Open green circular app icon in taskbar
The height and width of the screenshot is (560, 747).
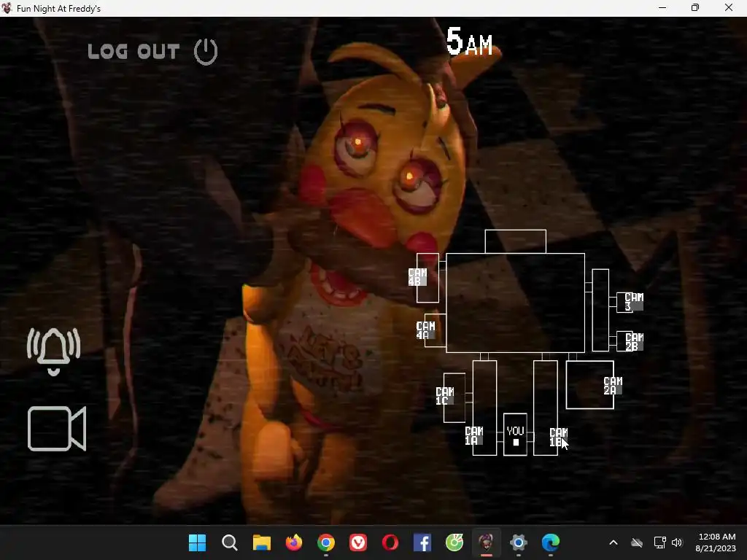[454, 542]
